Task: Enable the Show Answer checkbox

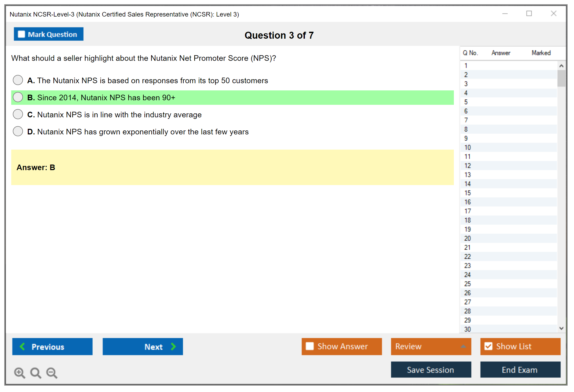Action: coord(310,346)
